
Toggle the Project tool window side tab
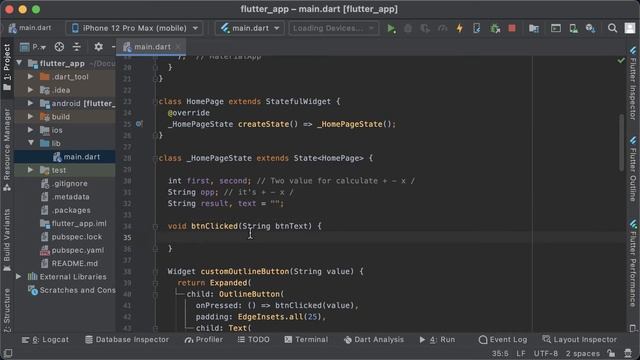tap(7, 67)
